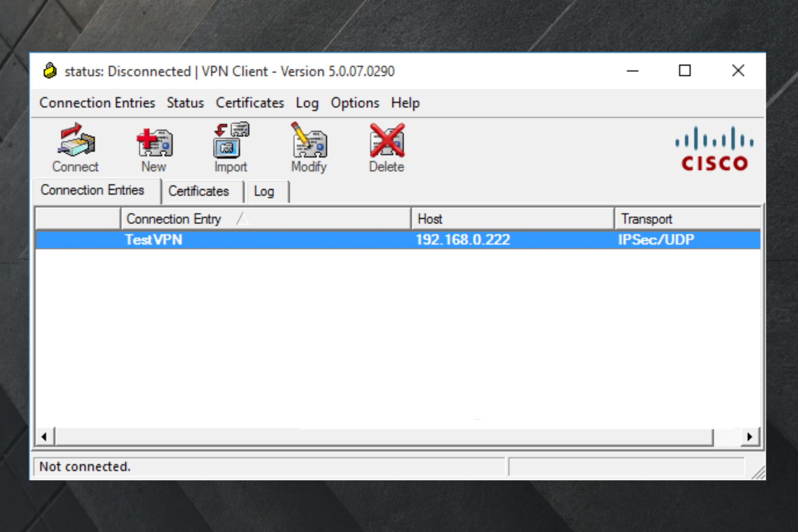Screen dimensions: 798x532
Task: Open the Connection Entries menu
Action: pyautogui.click(x=97, y=103)
